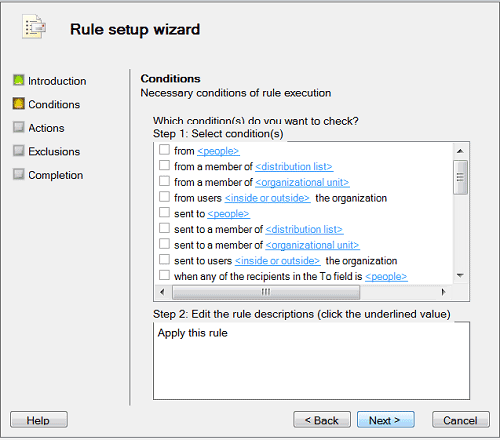Click the < Back button

point(322,420)
